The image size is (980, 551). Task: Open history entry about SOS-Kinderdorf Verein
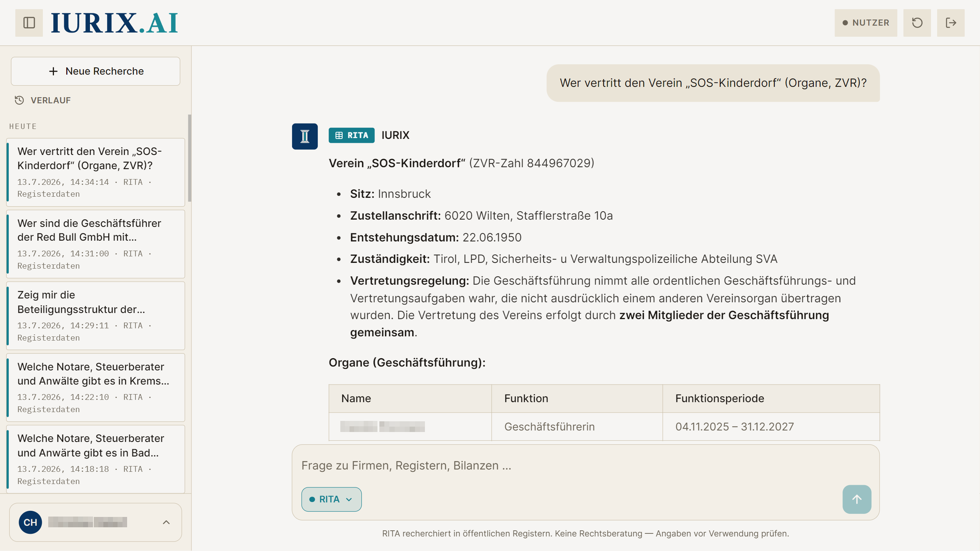[96, 172]
